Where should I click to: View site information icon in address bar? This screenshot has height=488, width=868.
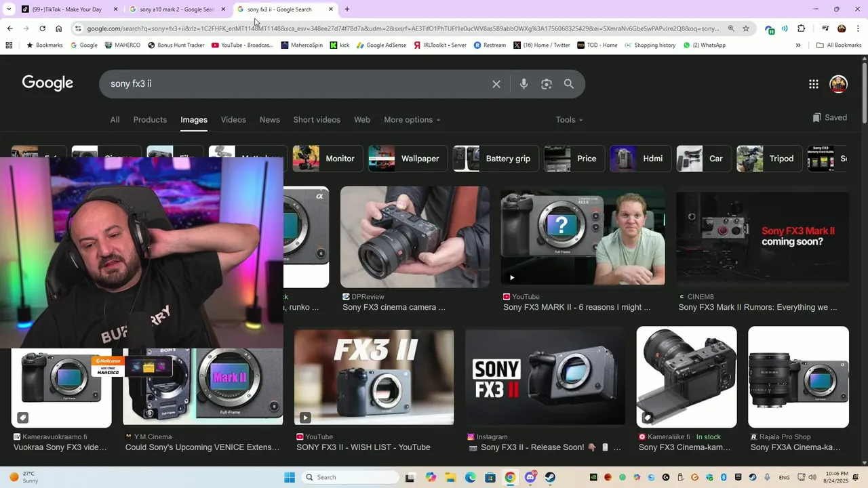click(x=79, y=28)
